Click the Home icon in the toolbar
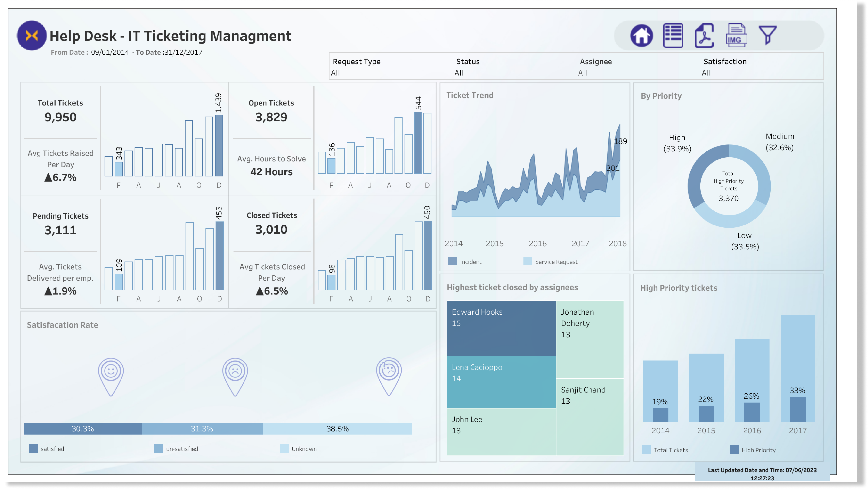Image resolution: width=868 pixels, height=489 pixels. 641,35
